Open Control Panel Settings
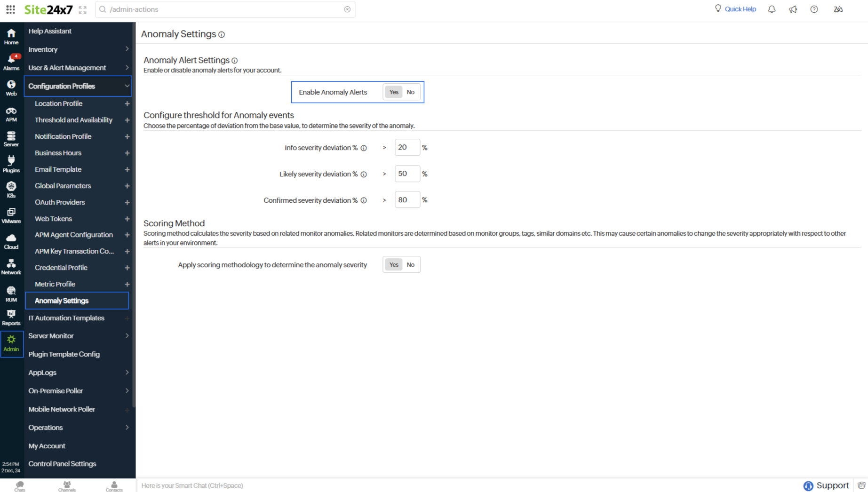Screen dimensions: 868x492 click(62, 464)
